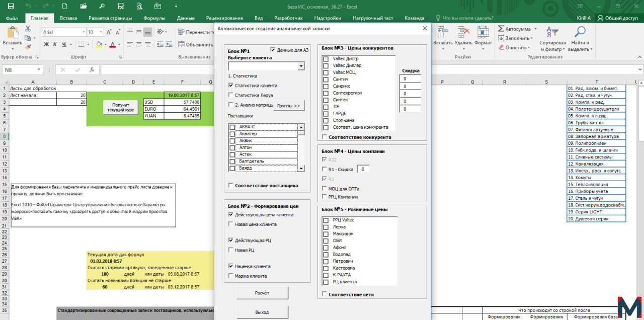
Task: Apply cell borders from Font group
Action: click(80, 44)
